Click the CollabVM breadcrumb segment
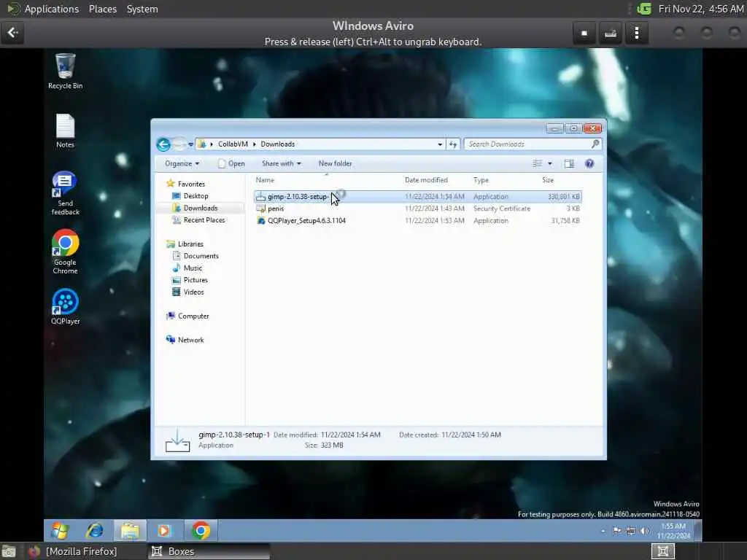Viewport: 747px width, 560px height. click(x=233, y=144)
